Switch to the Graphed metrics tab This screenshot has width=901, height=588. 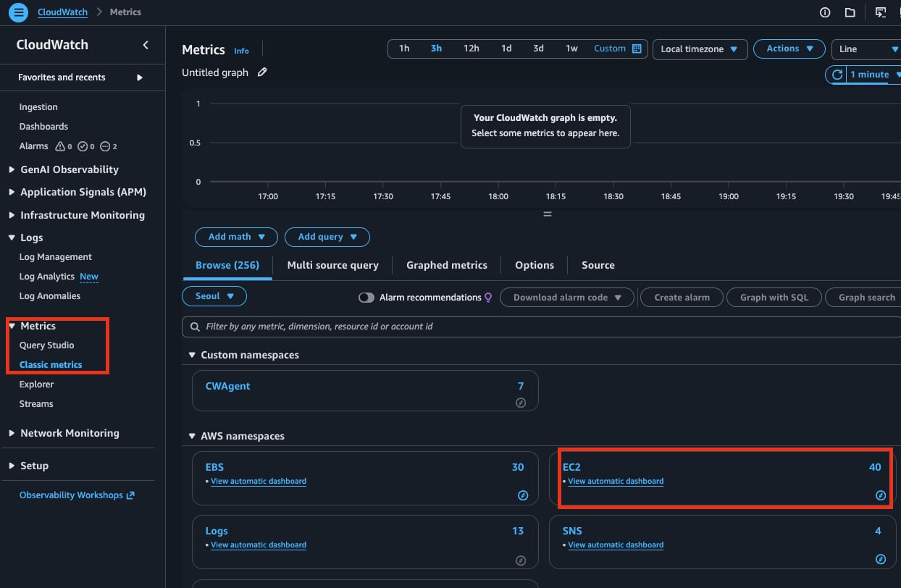click(447, 265)
